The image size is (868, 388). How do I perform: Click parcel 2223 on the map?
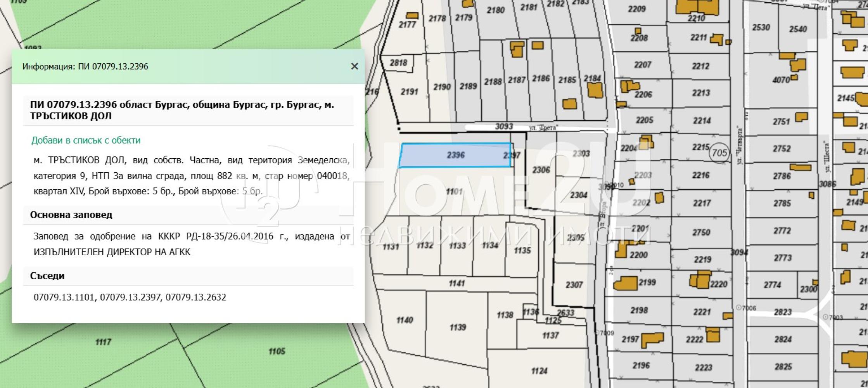pyautogui.click(x=703, y=368)
